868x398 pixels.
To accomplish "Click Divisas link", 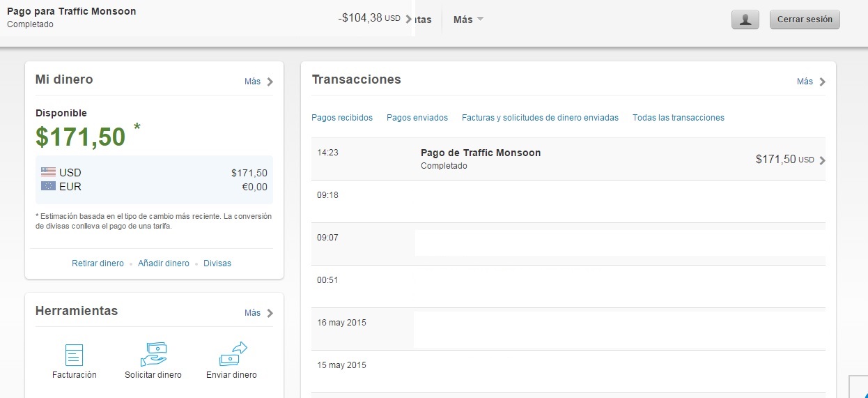I will (x=217, y=263).
